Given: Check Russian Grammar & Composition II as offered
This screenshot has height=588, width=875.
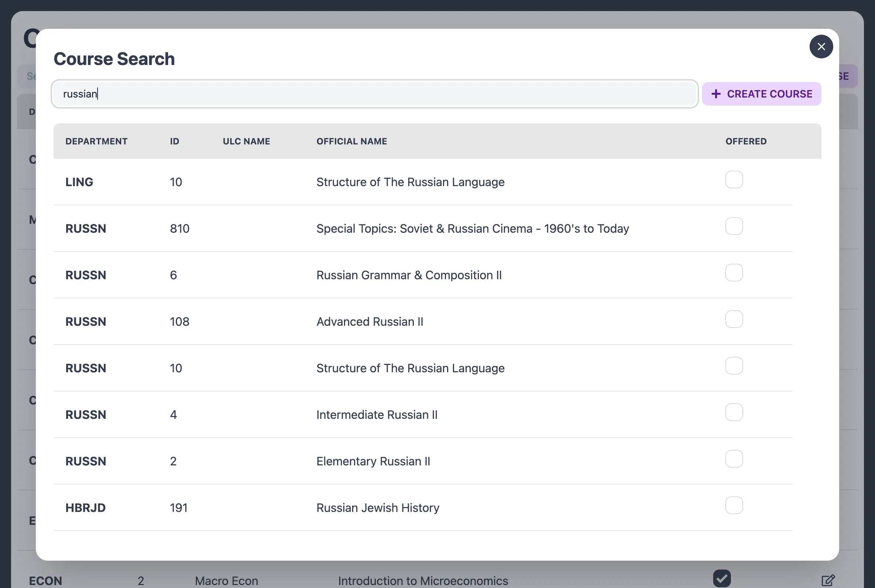Looking at the screenshot, I should (734, 273).
